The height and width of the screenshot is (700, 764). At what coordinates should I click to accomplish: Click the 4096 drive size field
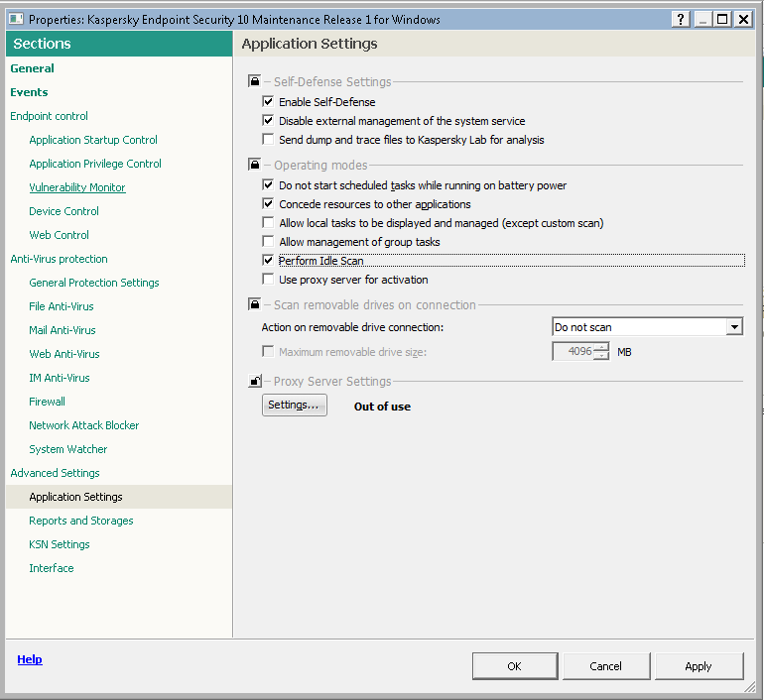pos(573,351)
